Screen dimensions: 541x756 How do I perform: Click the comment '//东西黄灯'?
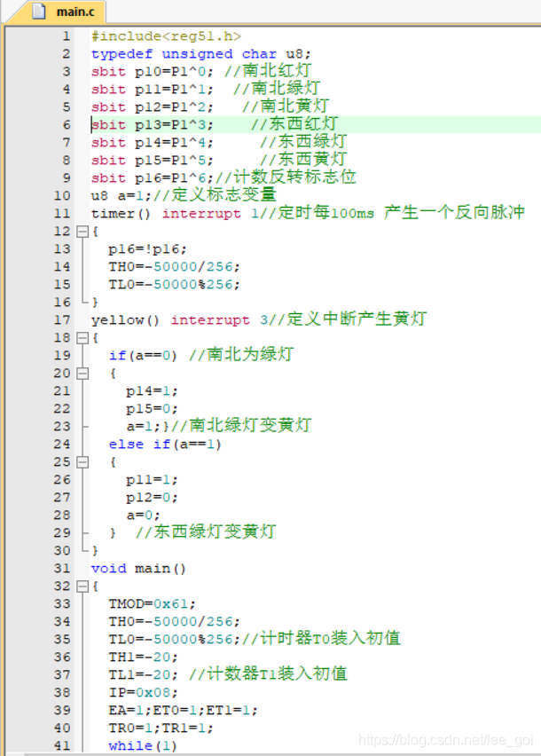[x=303, y=160]
